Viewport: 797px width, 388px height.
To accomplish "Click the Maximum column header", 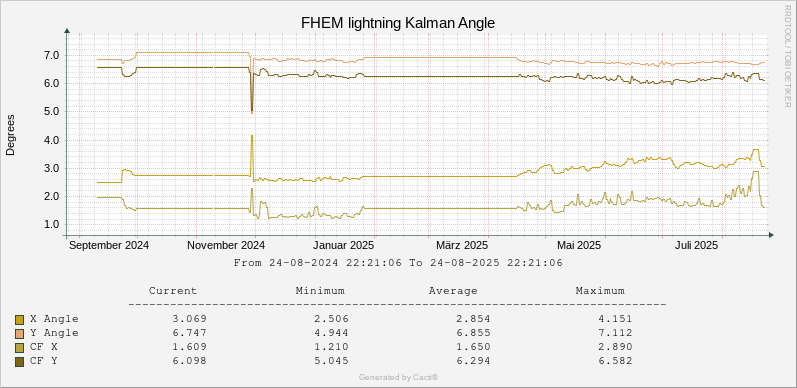I will coord(600,291).
